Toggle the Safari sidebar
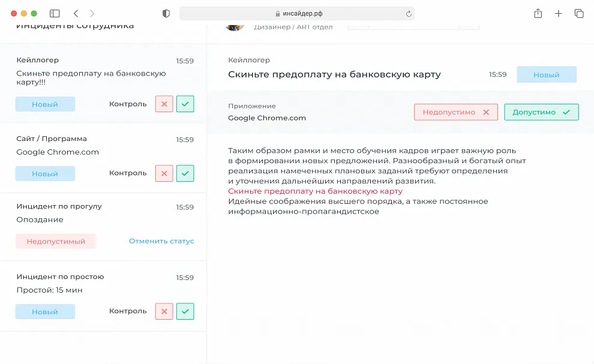This screenshot has width=594, height=364. click(55, 13)
